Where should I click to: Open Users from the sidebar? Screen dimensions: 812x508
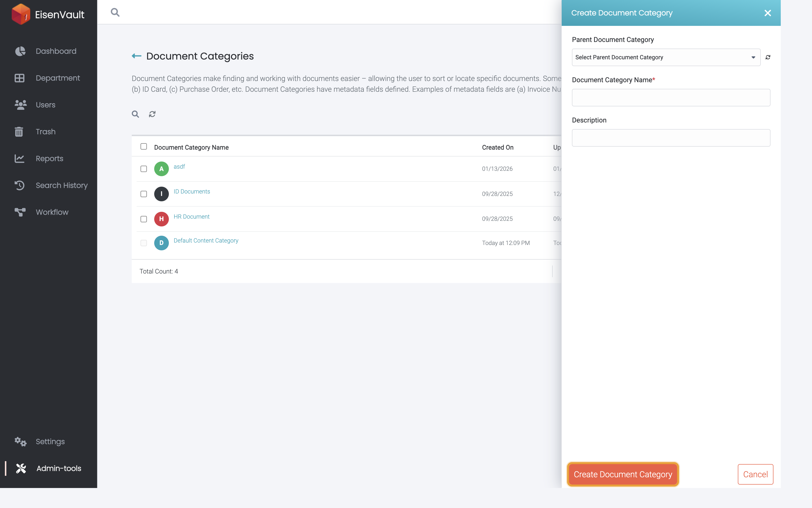tap(45, 105)
